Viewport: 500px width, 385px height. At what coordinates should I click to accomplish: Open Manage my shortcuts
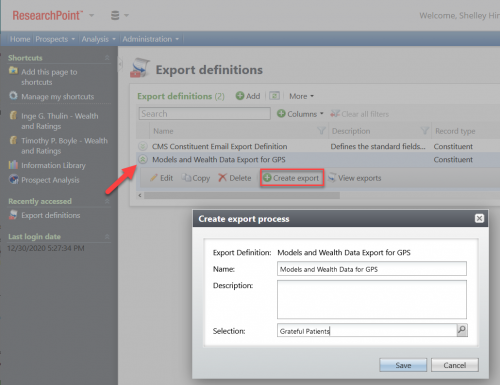tap(58, 97)
